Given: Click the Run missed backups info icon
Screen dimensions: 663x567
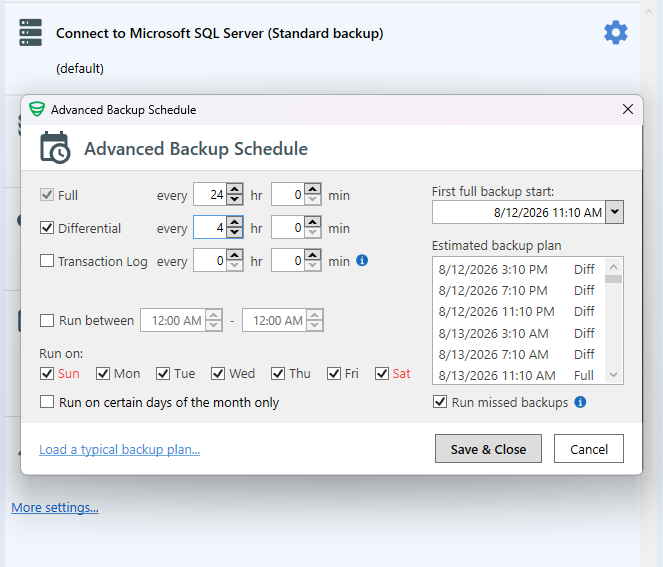Looking at the screenshot, I should (x=580, y=402).
